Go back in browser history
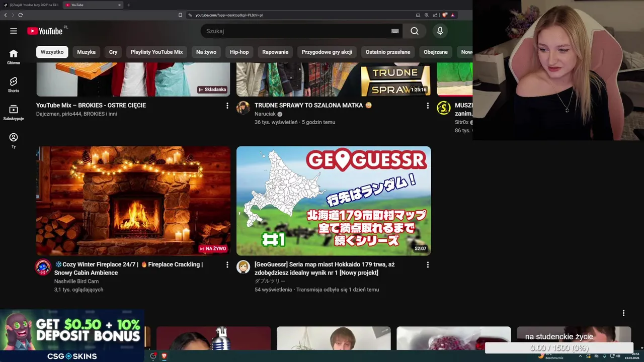 pos(6,15)
